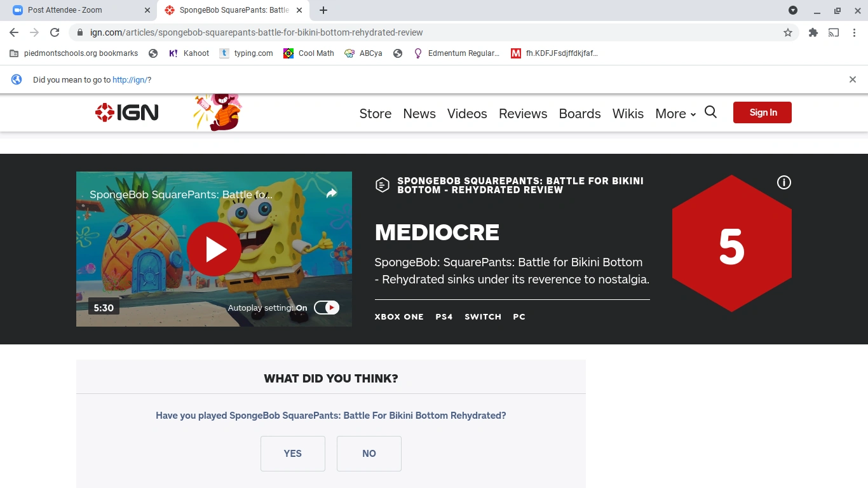Screen dimensions: 868x488
Task: Click the IGN logo
Action: pyautogui.click(x=126, y=112)
